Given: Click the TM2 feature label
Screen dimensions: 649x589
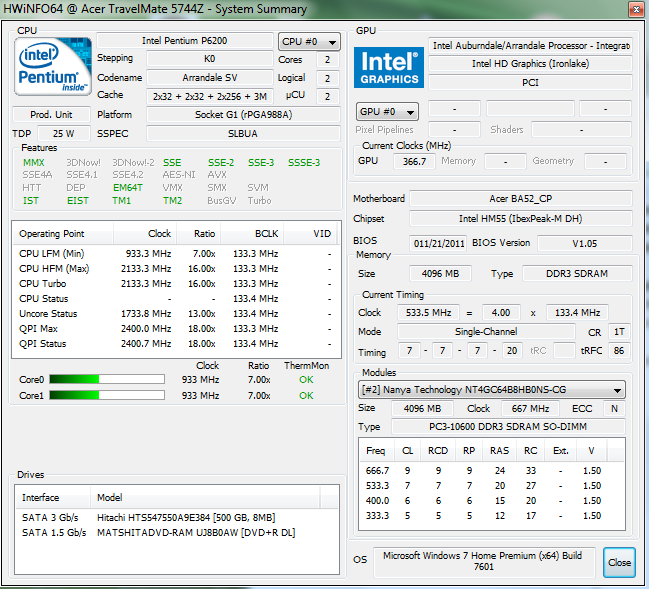Looking at the screenshot, I should 173,201.
